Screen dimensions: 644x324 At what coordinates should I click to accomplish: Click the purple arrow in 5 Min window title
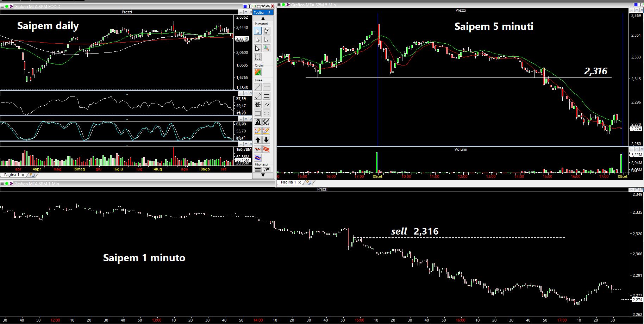(x=288, y=5)
